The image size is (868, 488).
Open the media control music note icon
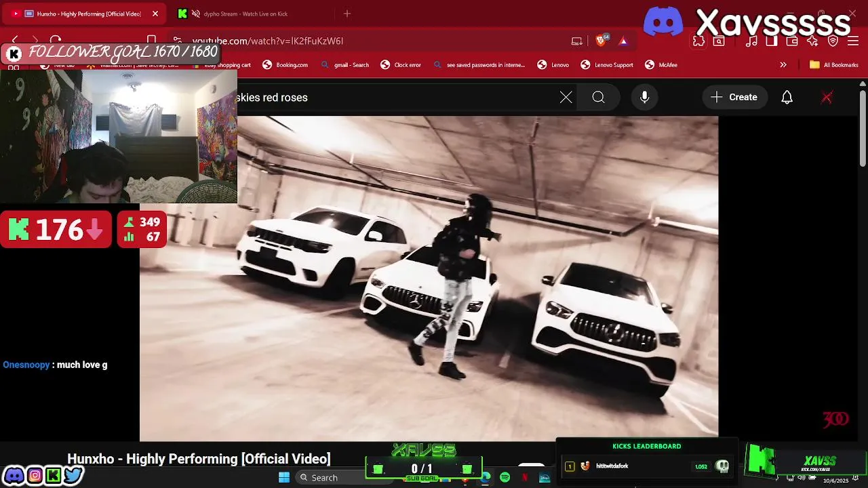tap(752, 41)
